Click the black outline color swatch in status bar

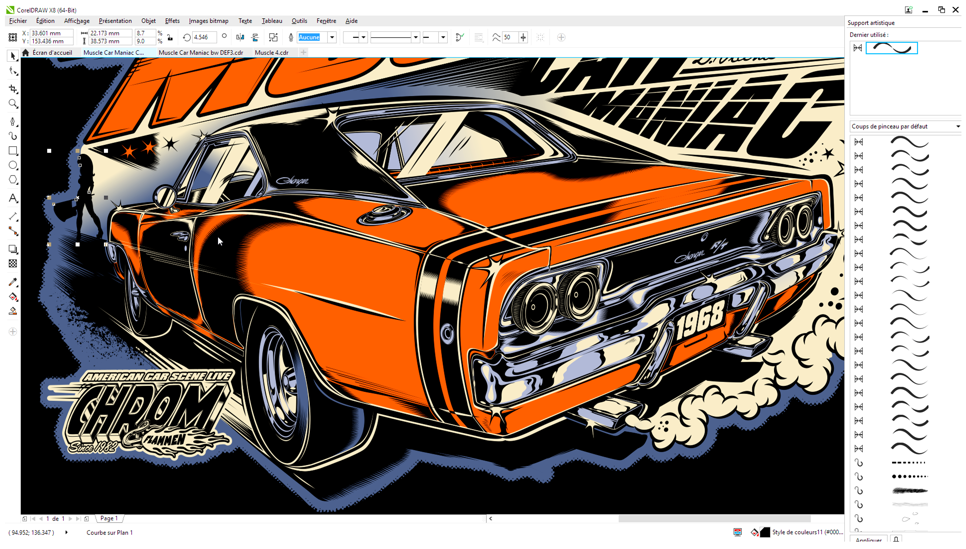tap(765, 532)
